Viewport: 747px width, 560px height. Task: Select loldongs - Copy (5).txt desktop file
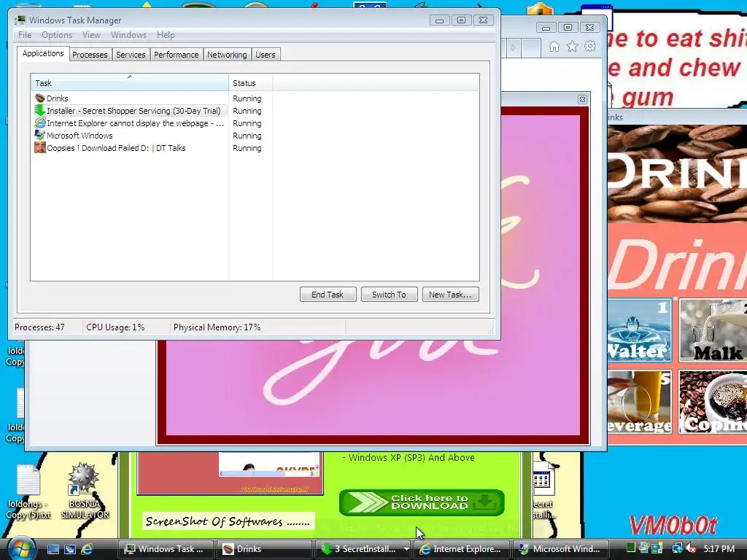[x=28, y=491]
